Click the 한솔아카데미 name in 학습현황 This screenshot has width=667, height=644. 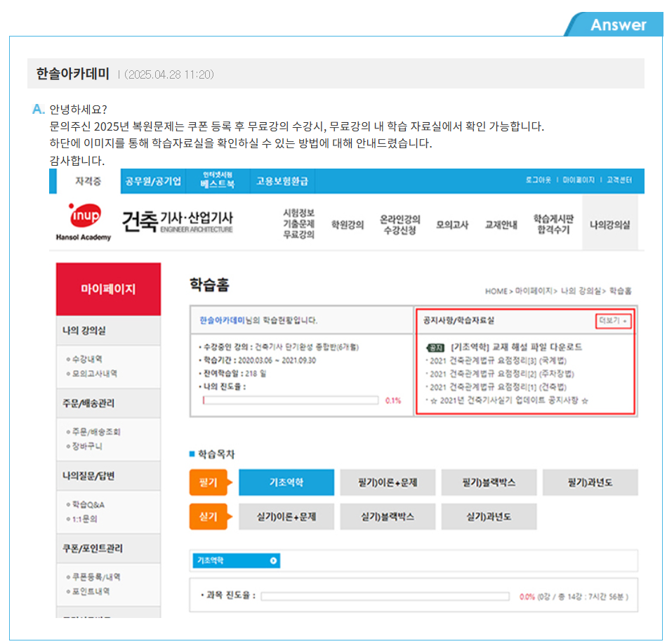[222, 320]
